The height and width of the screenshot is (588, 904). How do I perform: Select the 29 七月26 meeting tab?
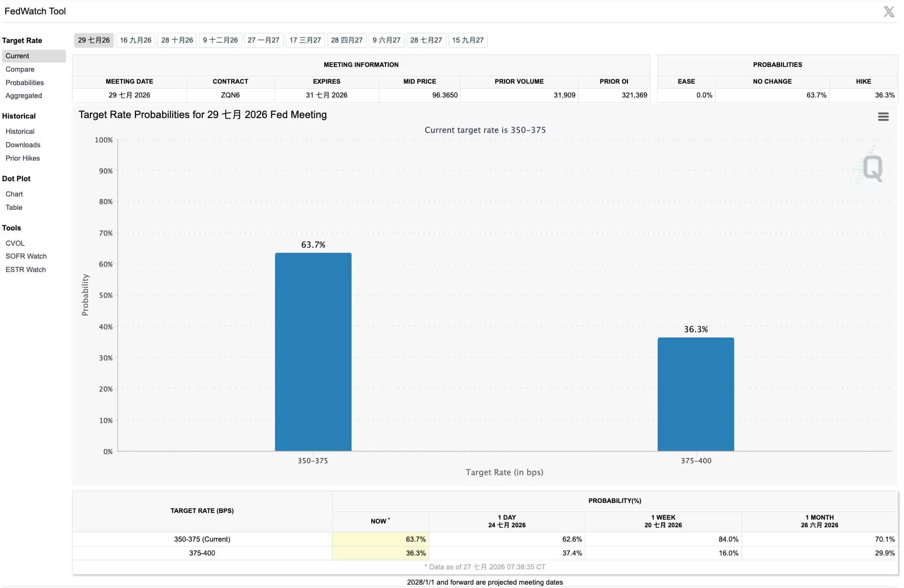(94, 40)
